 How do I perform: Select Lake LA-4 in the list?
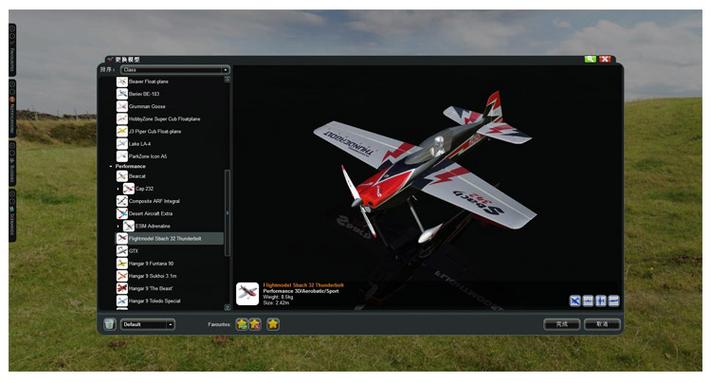point(139,144)
